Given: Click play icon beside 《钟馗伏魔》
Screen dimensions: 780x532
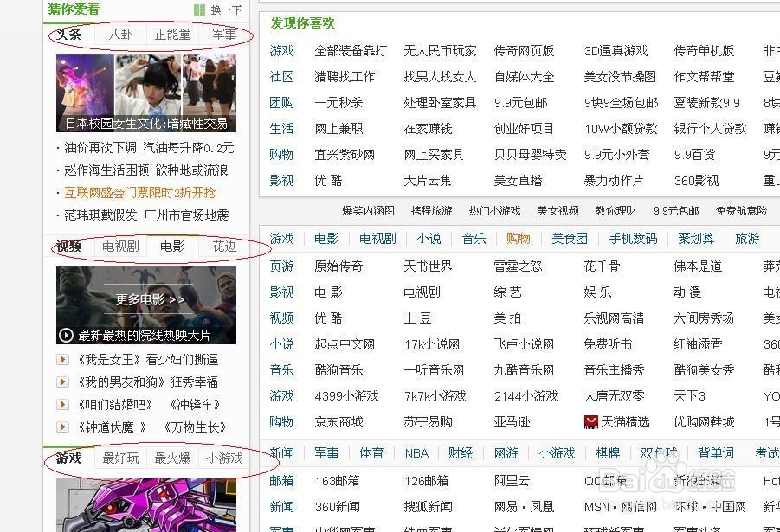Looking at the screenshot, I should point(62,426).
